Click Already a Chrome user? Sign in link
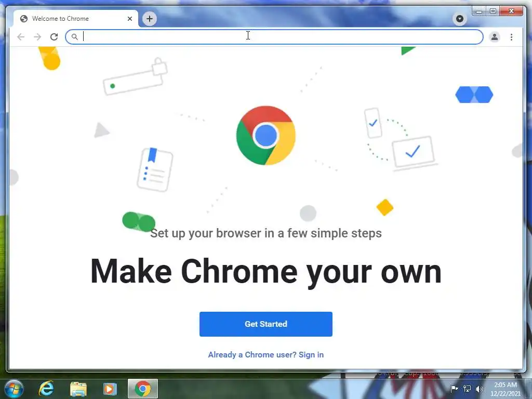 [x=265, y=354]
